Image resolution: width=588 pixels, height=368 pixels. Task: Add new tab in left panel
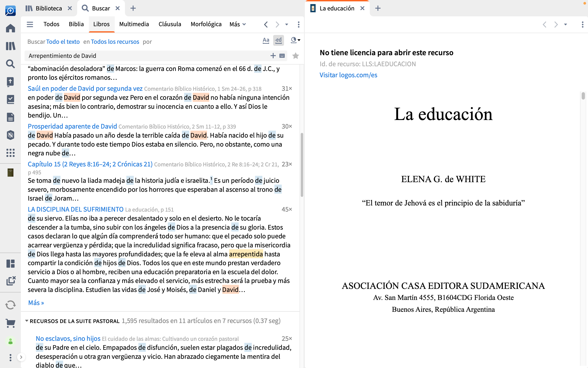pyautogui.click(x=133, y=8)
